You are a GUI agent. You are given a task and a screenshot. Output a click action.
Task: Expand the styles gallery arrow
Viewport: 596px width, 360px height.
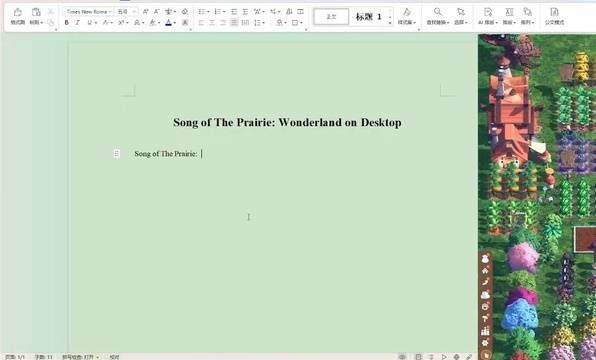coord(390,23)
